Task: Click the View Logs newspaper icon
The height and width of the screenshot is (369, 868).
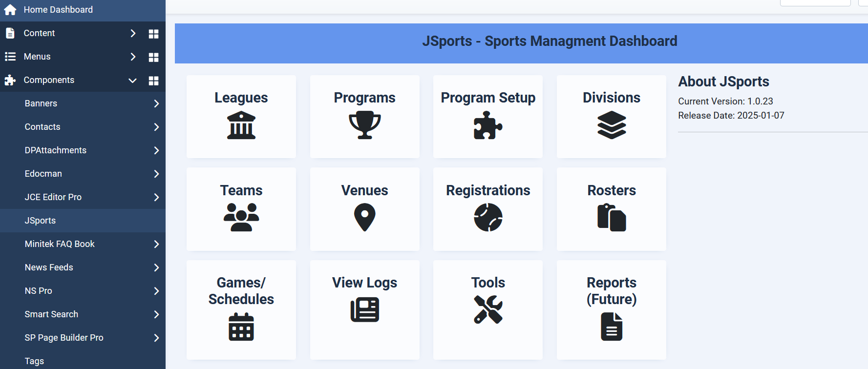Action: pyautogui.click(x=365, y=310)
